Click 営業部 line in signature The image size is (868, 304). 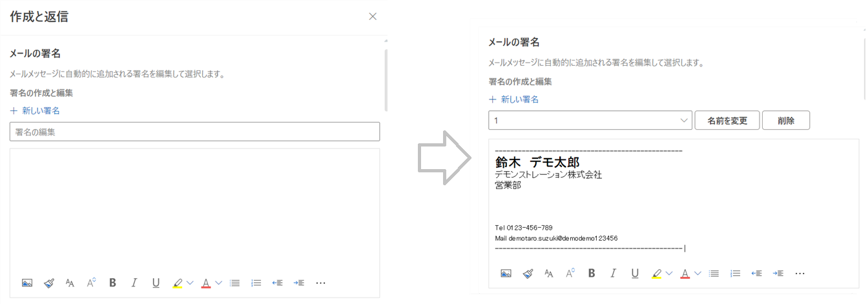click(x=508, y=185)
